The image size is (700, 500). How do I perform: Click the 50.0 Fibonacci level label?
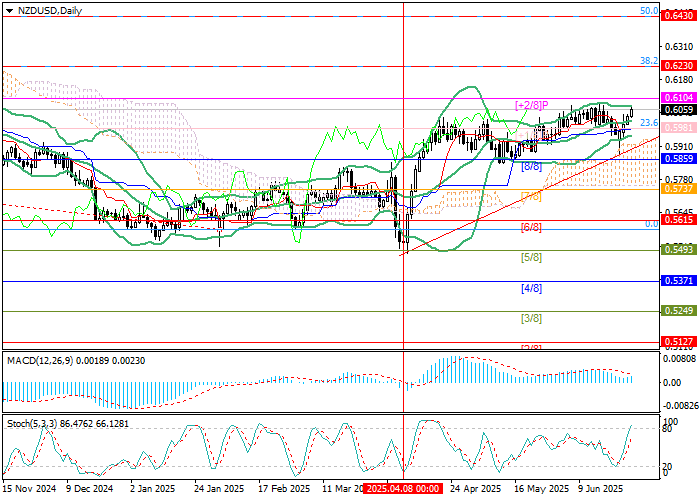click(x=647, y=11)
